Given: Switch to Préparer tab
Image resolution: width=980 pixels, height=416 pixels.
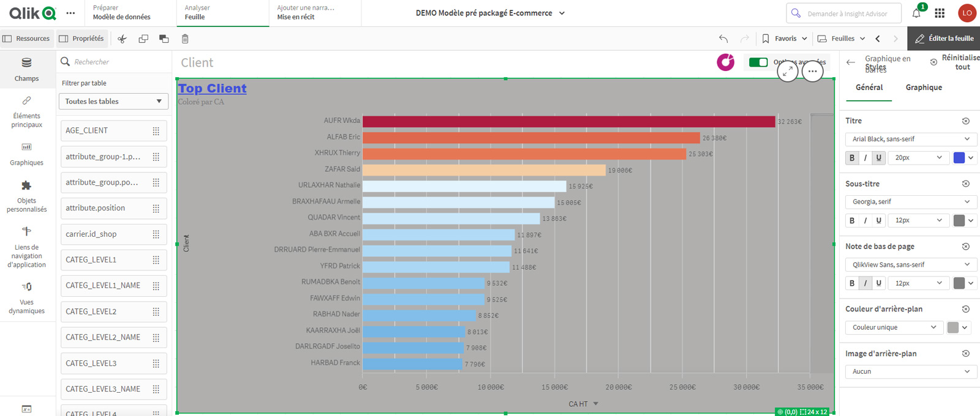Looking at the screenshot, I should click(131, 13).
